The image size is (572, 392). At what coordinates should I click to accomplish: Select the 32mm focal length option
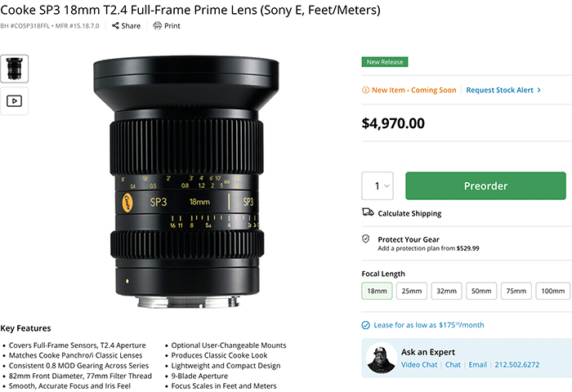(x=446, y=291)
